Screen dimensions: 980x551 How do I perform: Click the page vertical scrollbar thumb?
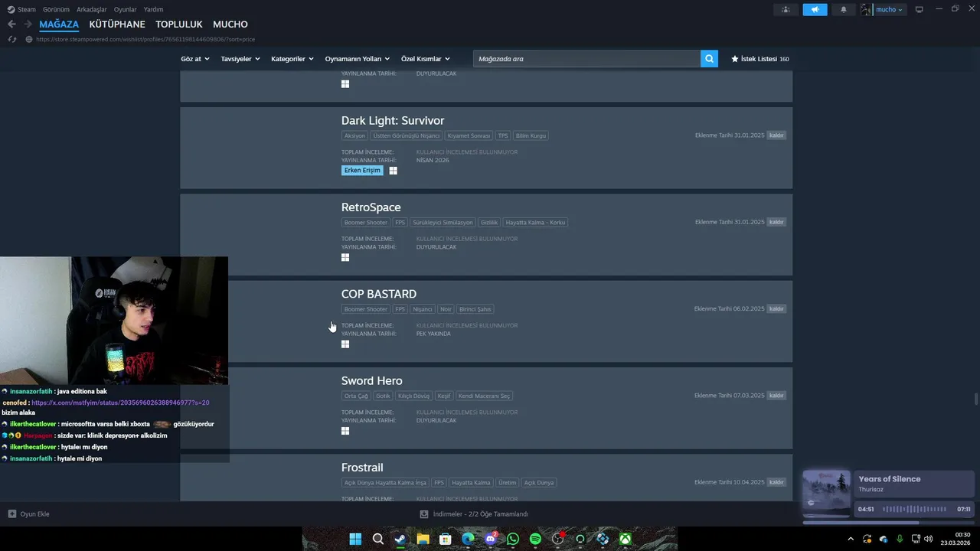tap(975, 400)
